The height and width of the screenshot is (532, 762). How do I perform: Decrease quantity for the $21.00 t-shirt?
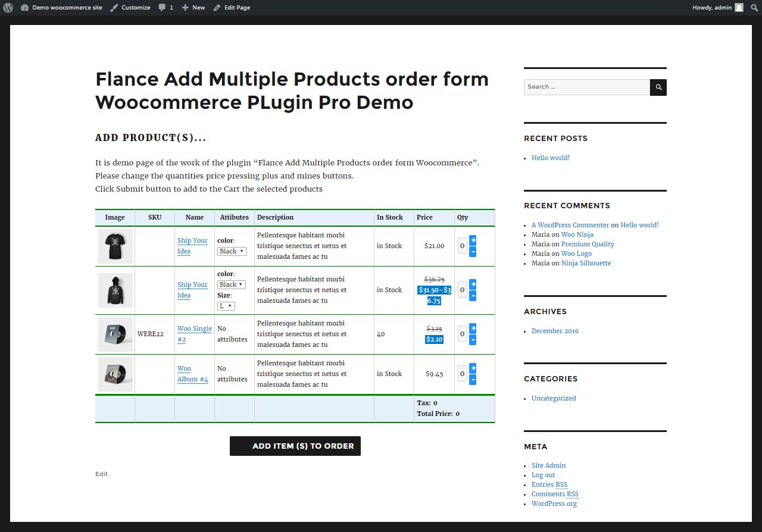tap(473, 252)
